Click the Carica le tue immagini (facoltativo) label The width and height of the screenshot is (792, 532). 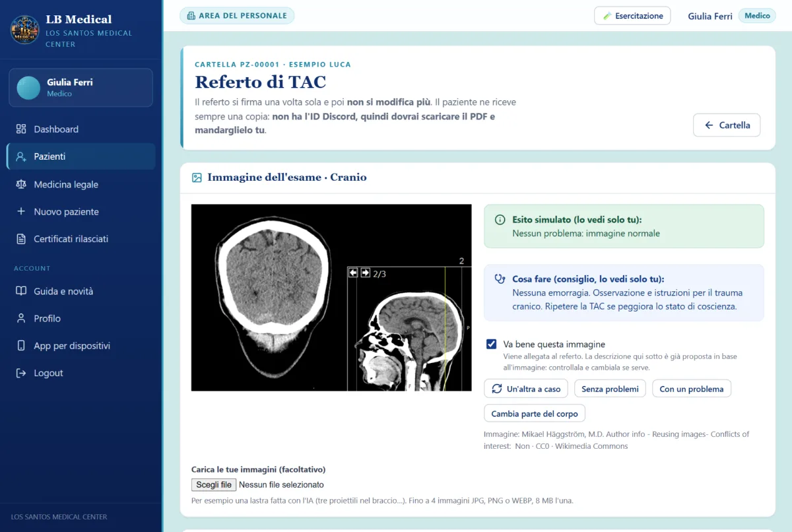[259, 469]
